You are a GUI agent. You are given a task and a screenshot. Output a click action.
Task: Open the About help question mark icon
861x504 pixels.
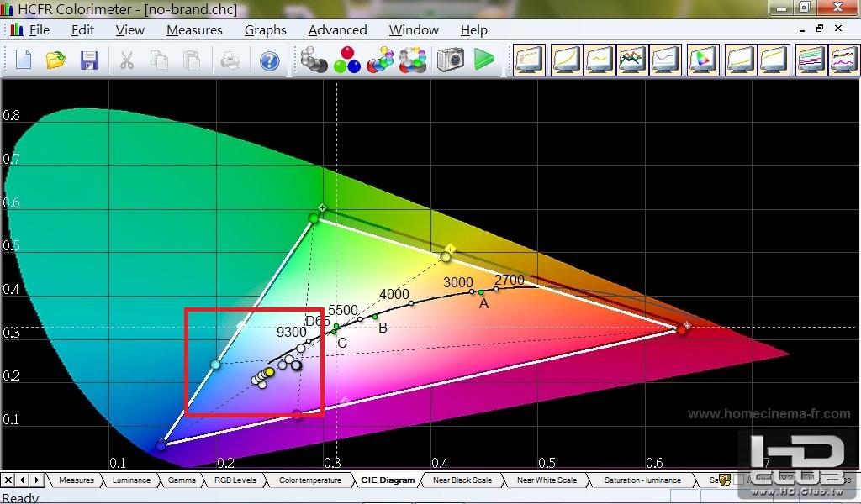269,60
